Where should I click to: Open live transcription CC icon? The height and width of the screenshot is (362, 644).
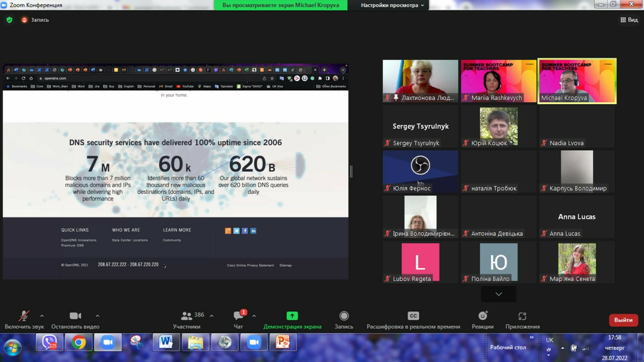(413, 316)
